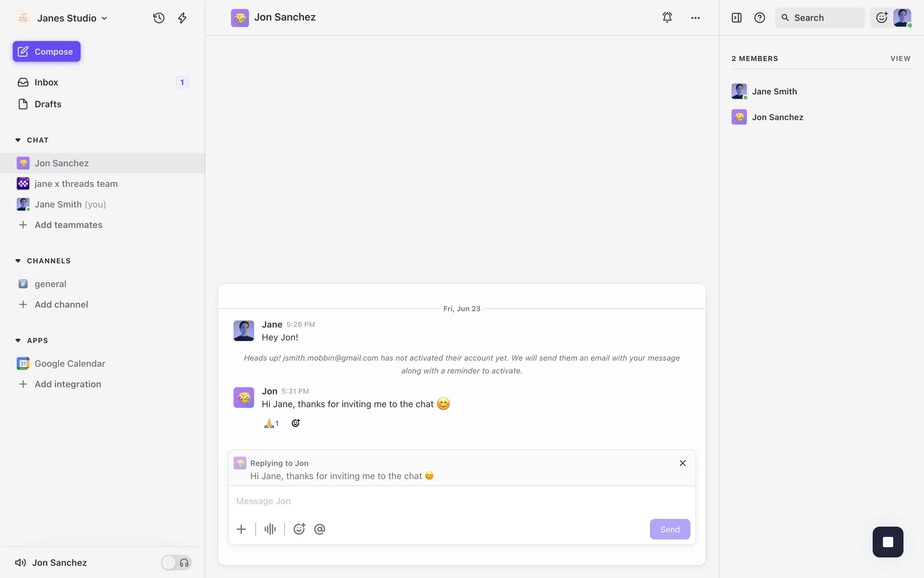Open emoji picker in message composer
Image resolution: width=924 pixels, height=578 pixels.
pyautogui.click(x=299, y=529)
